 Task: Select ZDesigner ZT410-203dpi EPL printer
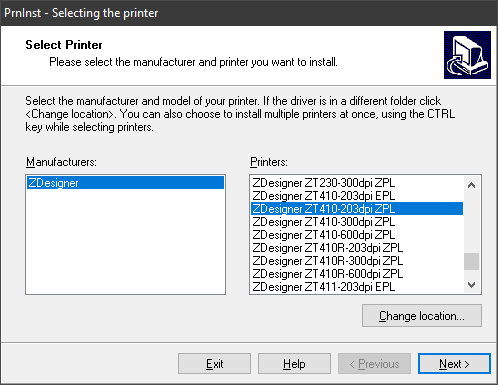pyautogui.click(x=357, y=196)
